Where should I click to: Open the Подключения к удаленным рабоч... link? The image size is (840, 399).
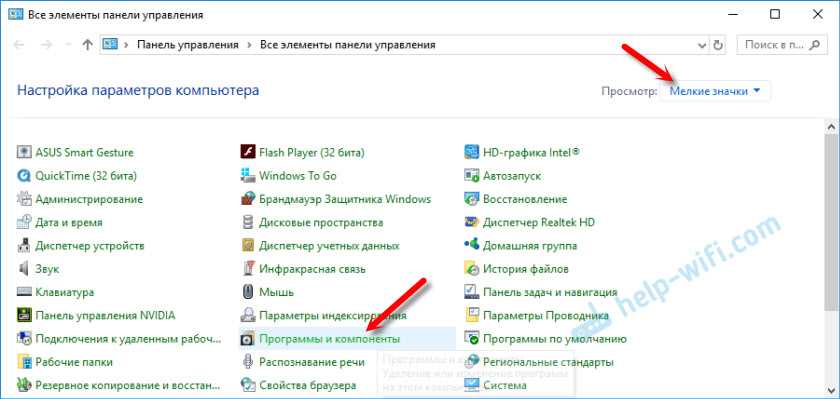coord(129,339)
